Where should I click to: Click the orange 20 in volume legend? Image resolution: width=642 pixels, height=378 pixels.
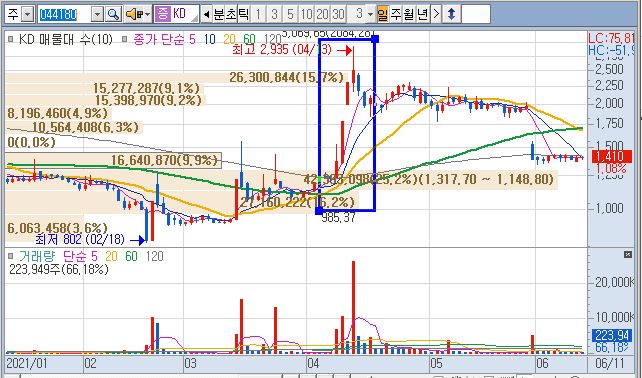(111, 256)
